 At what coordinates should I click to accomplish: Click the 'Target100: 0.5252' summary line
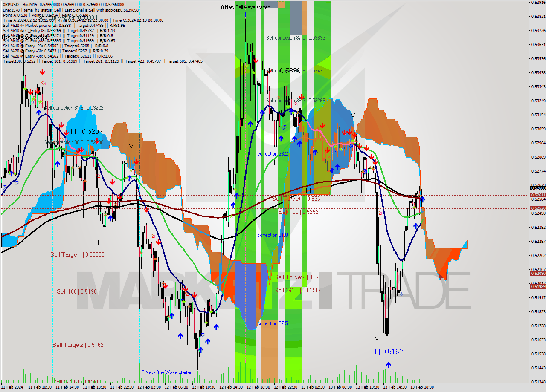point(103,61)
